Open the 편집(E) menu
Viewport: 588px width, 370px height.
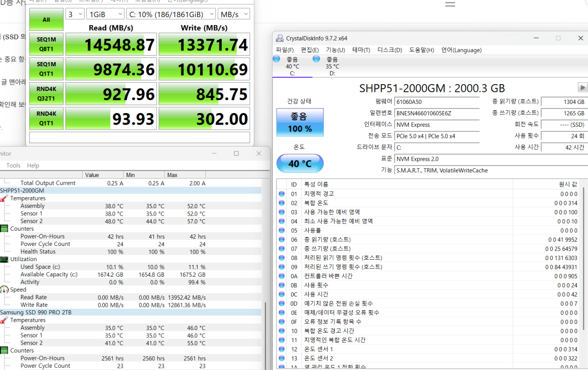310,50
